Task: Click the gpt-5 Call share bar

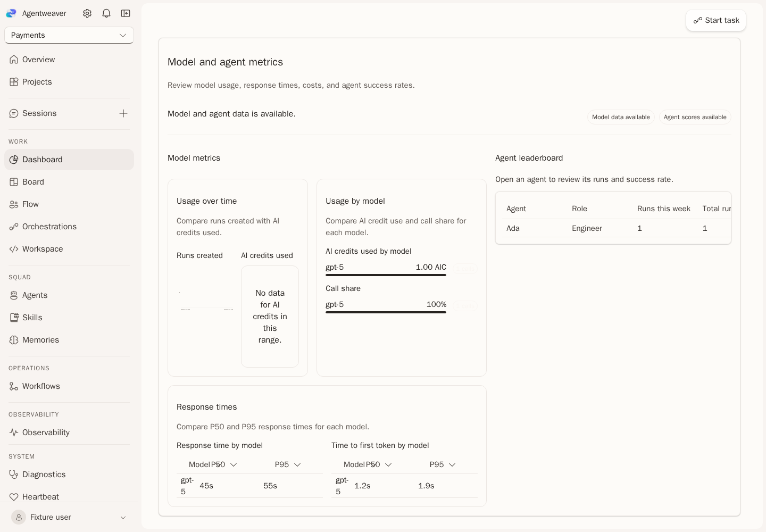Action: click(386, 312)
